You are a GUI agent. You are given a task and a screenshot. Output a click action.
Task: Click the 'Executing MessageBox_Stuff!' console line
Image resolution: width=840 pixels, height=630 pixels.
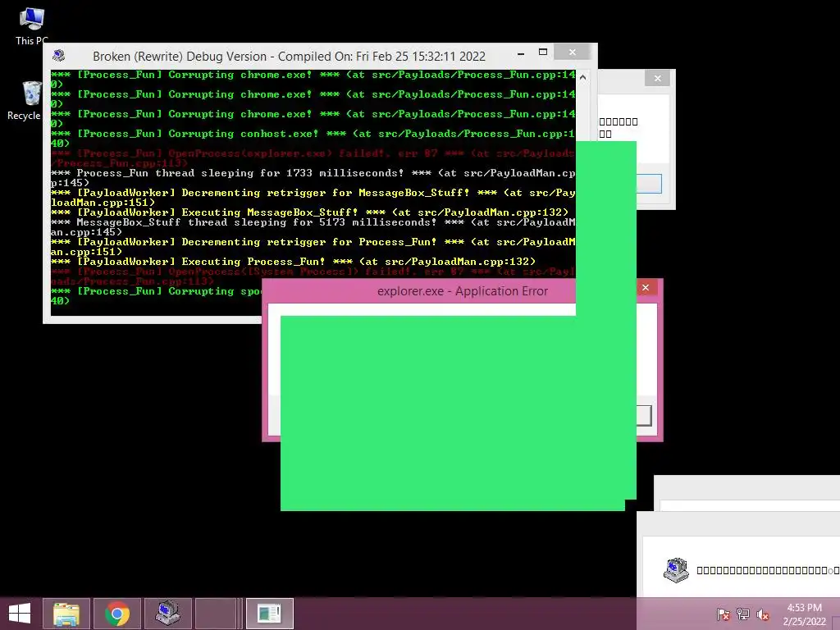click(309, 212)
